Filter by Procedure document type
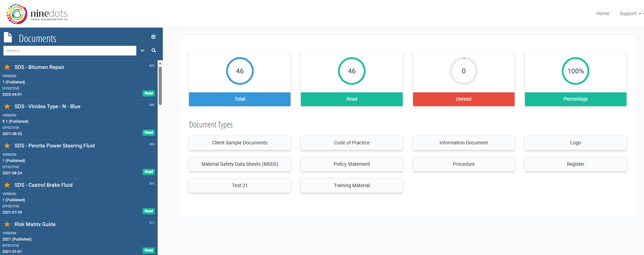 [x=464, y=164]
